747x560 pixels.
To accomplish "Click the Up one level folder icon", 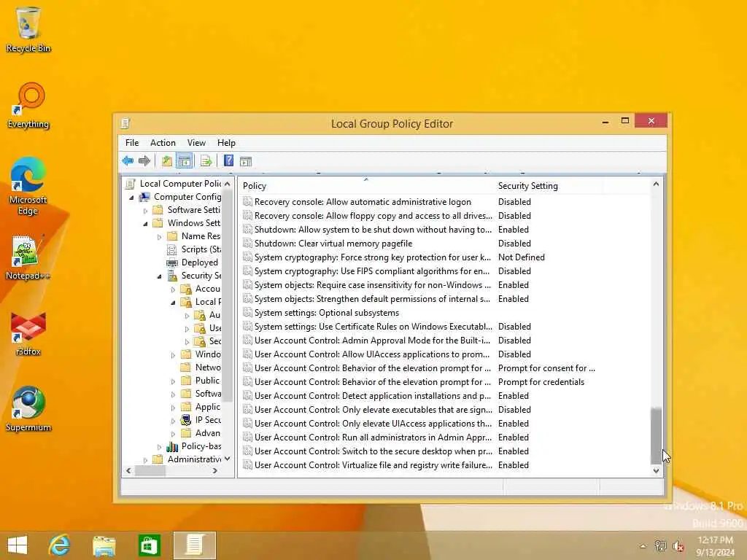I will [167, 161].
